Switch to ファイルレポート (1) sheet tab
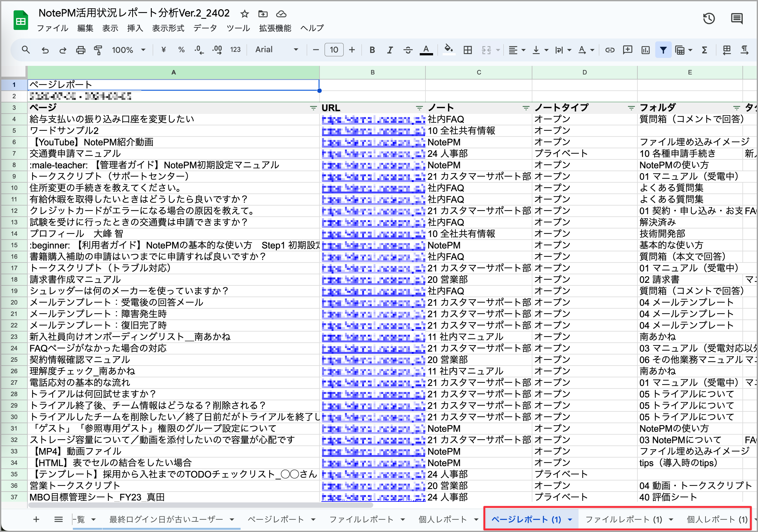This screenshot has width=758, height=532. [x=624, y=520]
